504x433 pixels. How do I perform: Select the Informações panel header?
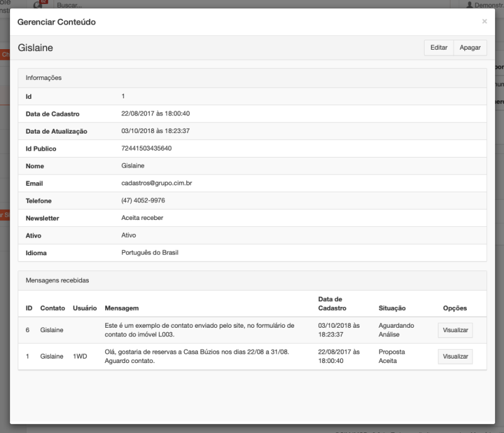[x=252, y=78]
